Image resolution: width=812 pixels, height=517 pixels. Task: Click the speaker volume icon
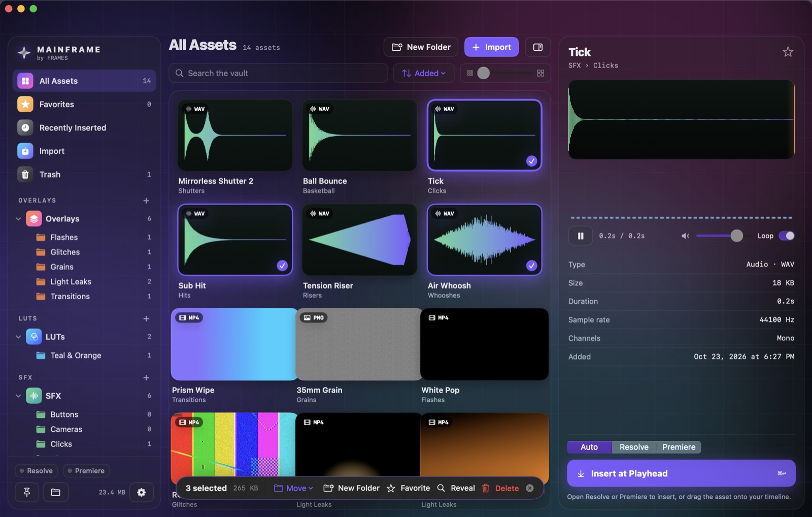click(685, 236)
